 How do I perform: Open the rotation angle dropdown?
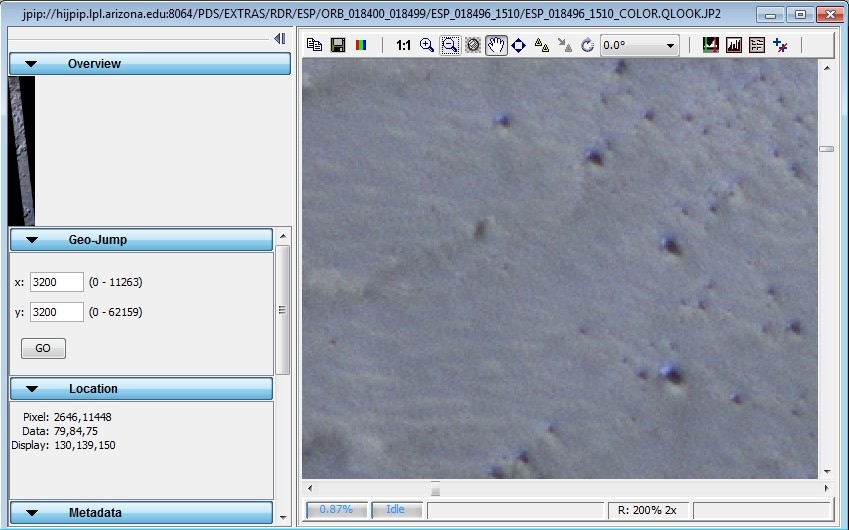point(670,45)
